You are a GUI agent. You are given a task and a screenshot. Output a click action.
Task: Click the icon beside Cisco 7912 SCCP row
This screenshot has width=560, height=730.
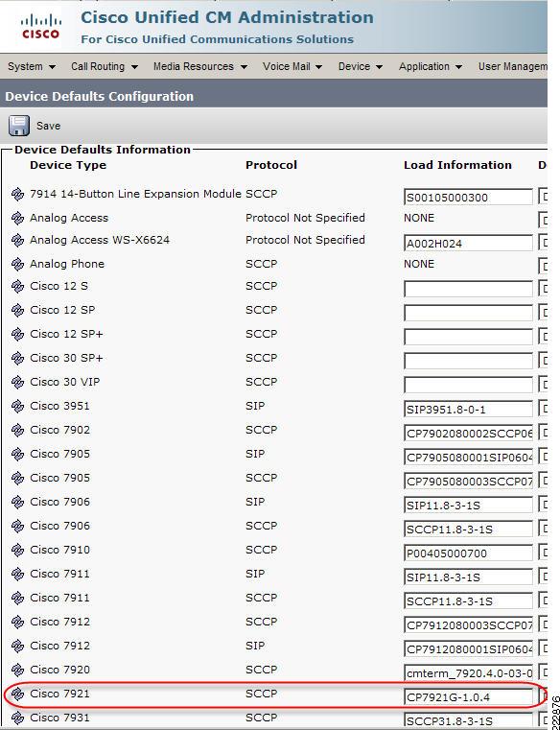click(x=17, y=622)
